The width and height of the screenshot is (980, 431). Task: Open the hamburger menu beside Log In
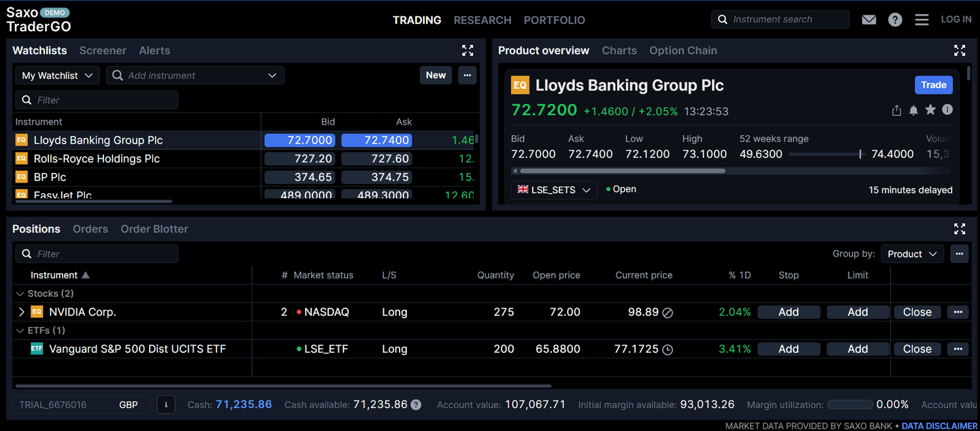click(921, 19)
